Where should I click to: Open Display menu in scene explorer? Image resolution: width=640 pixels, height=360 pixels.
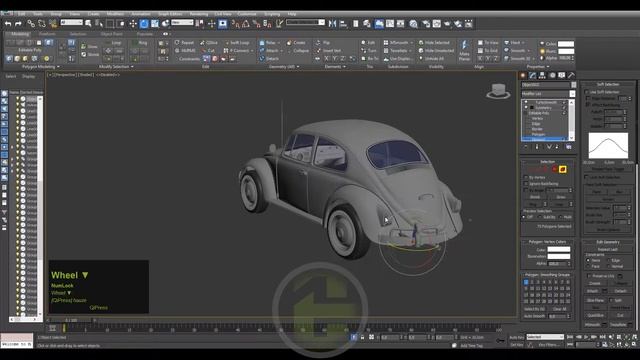29,76
